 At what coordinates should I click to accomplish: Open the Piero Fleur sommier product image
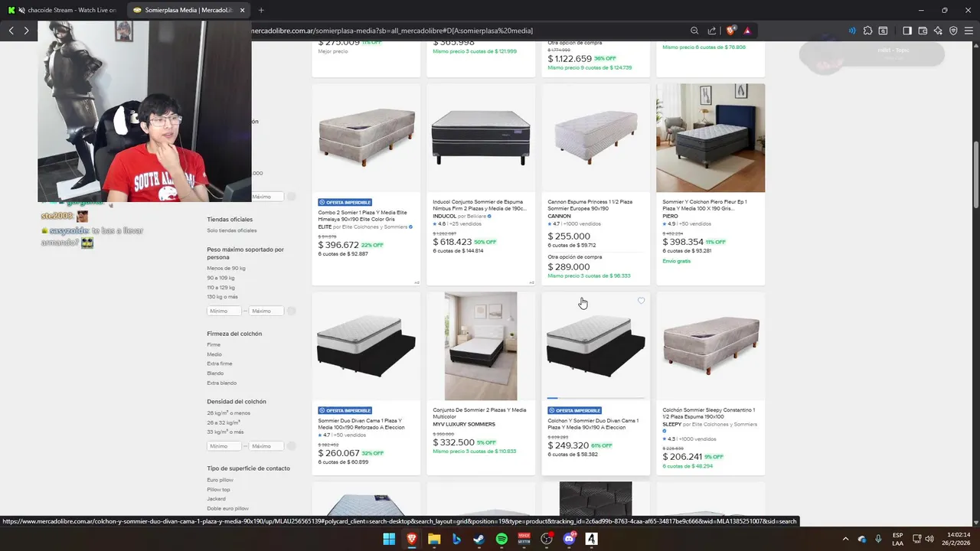pyautogui.click(x=710, y=138)
